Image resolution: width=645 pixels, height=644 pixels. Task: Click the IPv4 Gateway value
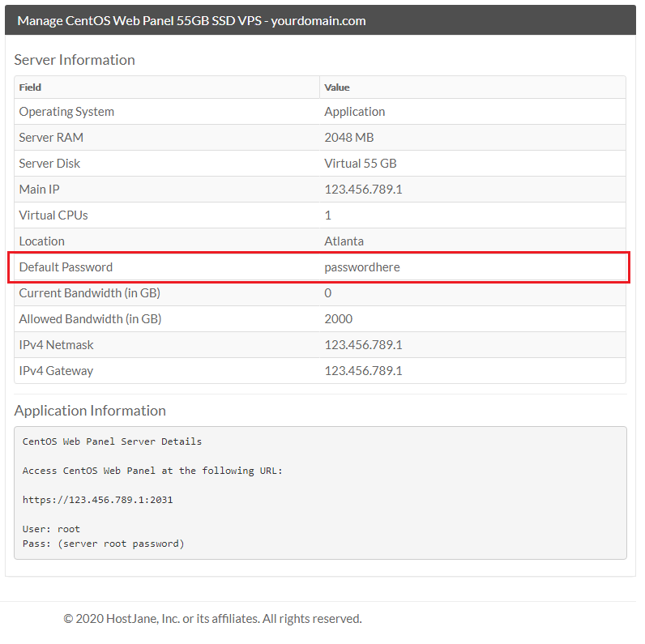[x=363, y=370]
